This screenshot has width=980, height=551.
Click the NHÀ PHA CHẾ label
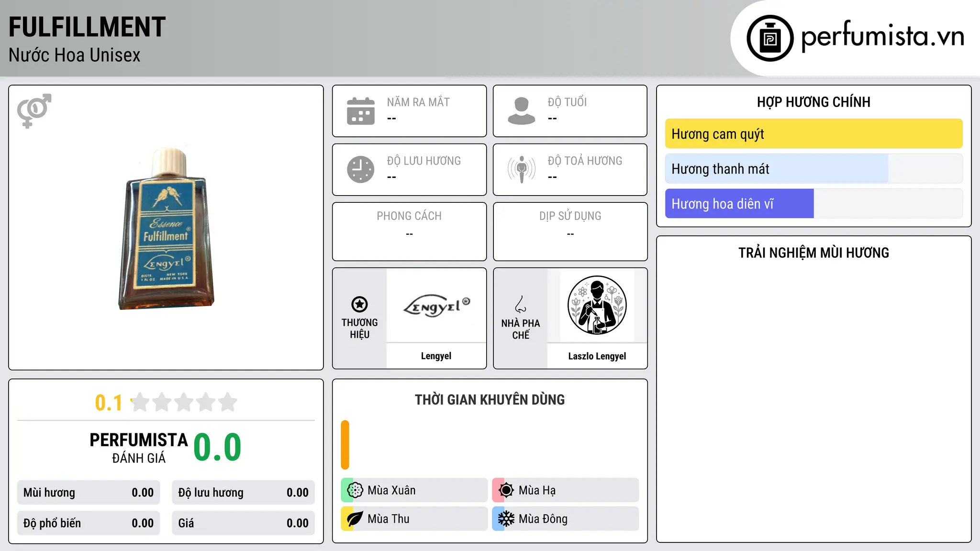click(521, 329)
